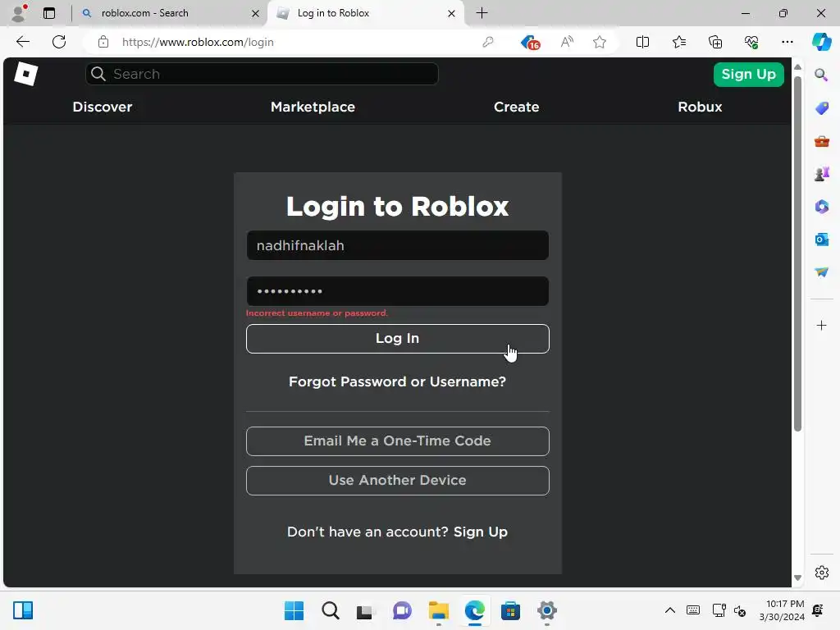
Task: Open the tab actions menu icon
Action: pos(49,13)
